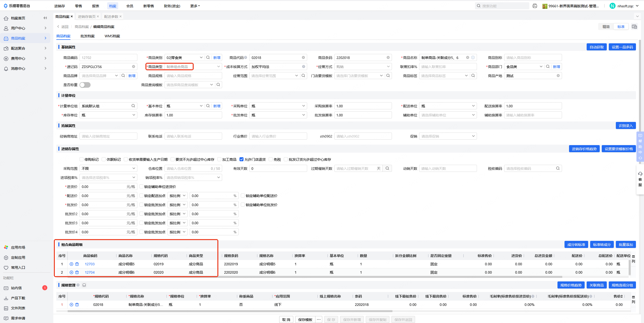Check the 停购标记 checkbox
Image resolution: width=644 pixels, height=323 pixels.
pos(82,159)
